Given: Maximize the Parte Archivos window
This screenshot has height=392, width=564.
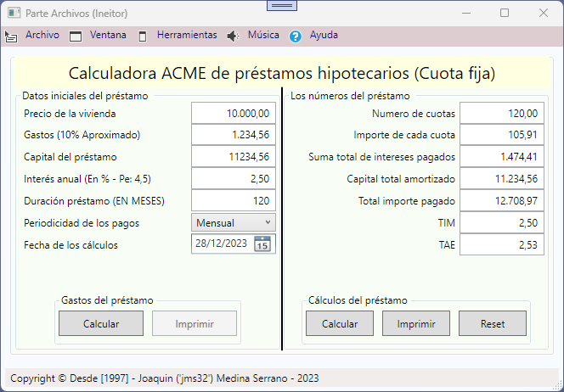Looking at the screenshot, I should click(505, 14).
